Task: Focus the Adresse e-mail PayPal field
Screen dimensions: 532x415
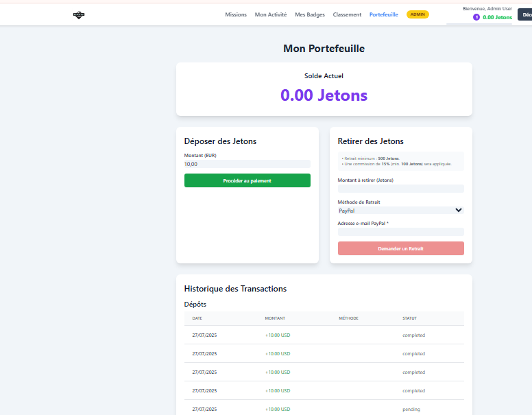Action: pyautogui.click(x=400, y=232)
